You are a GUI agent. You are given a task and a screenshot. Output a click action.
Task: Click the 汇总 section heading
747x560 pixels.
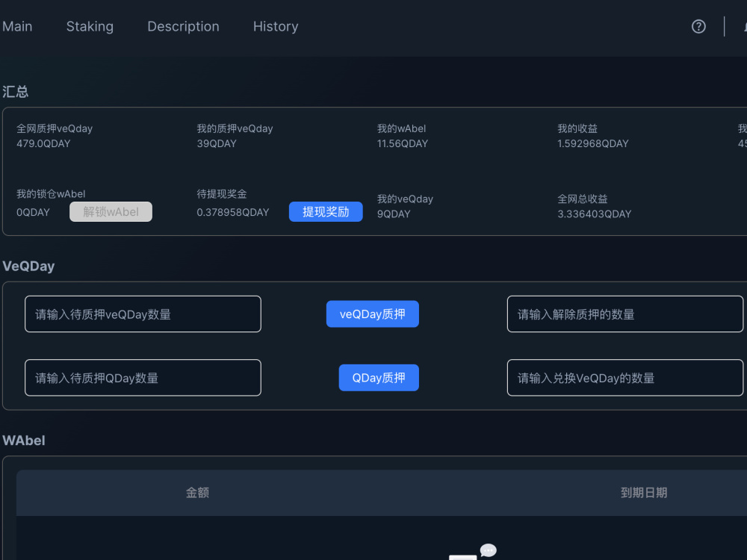coord(15,91)
